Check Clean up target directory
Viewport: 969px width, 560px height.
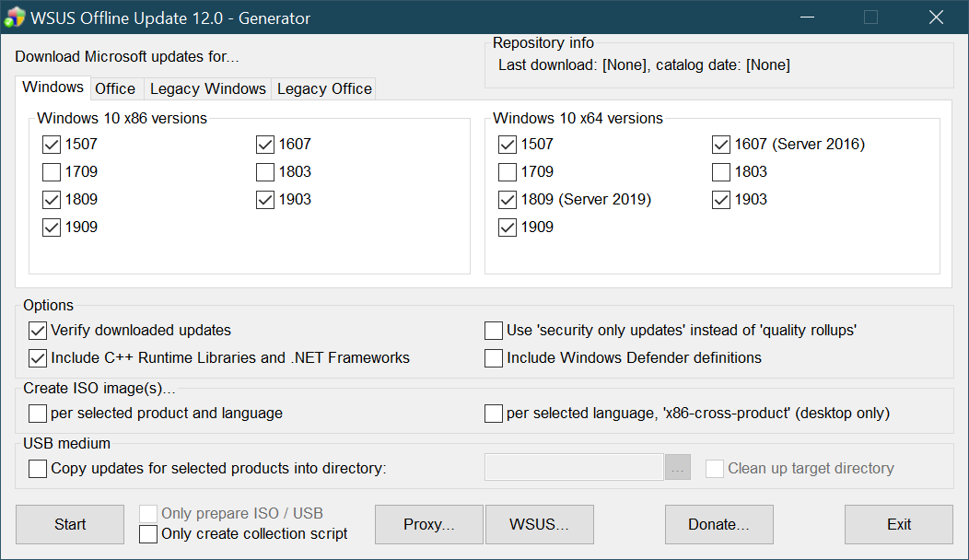pos(715,469)
